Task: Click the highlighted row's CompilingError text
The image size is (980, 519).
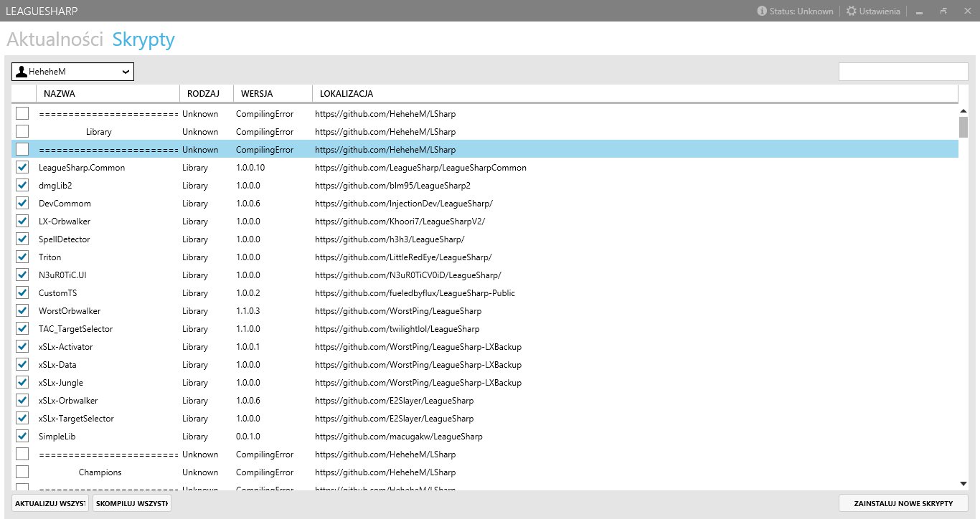Action: (x=265, y=150)
